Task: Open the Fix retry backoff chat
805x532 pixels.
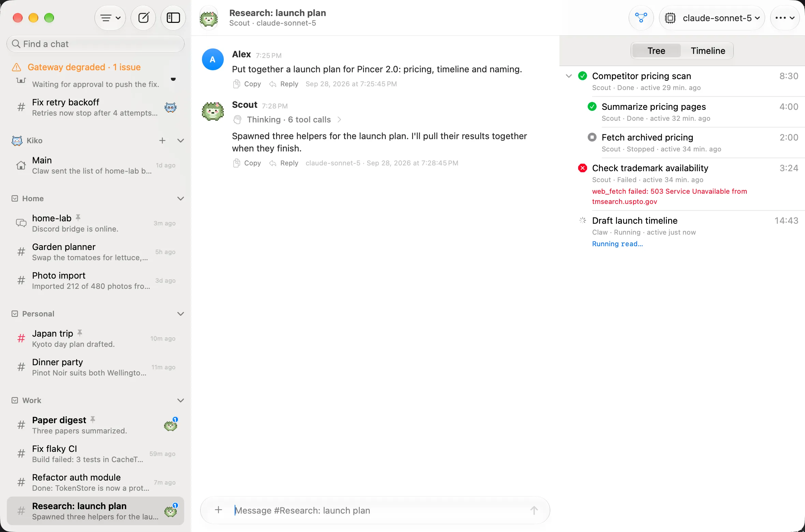Action: [x=96, y=107]
